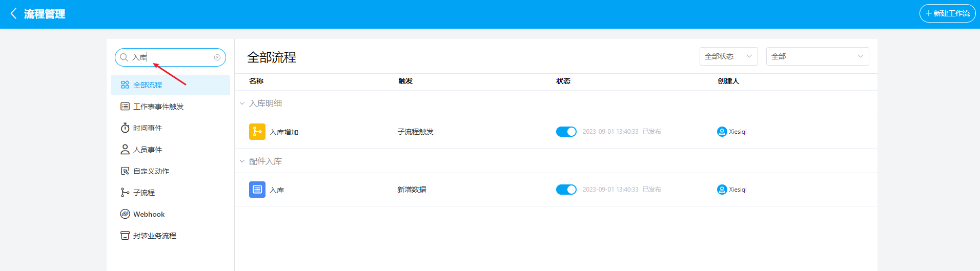
Task: Open 自定义动作 category
Action: (170, 171)
